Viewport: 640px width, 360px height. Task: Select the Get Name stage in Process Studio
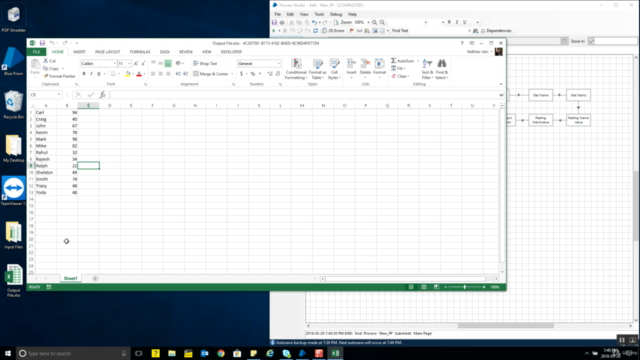pyautogui.click(x=541, y=95)
